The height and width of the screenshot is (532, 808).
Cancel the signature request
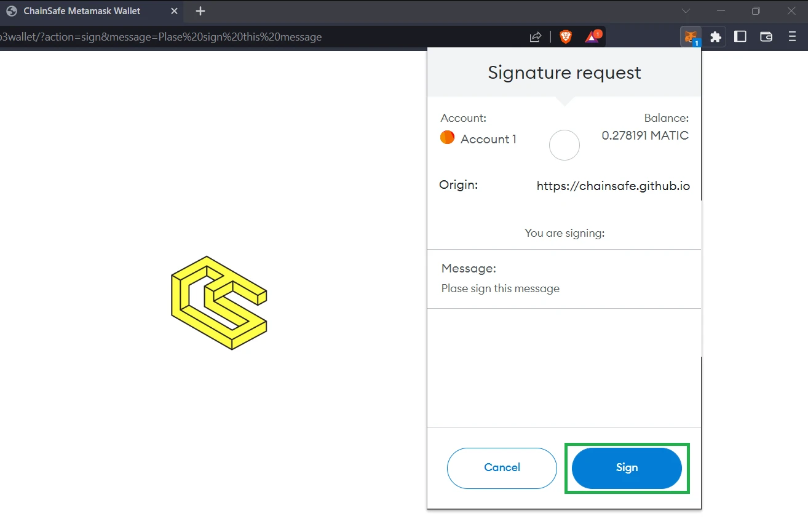(502, 468)
